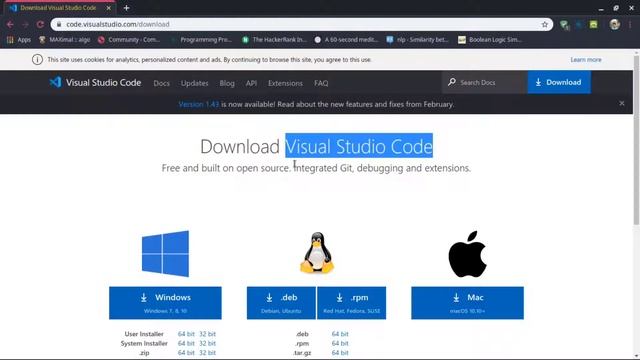Reload the page with the refresh icon
This screenshot has height=360, width=640.
(40, 24)
